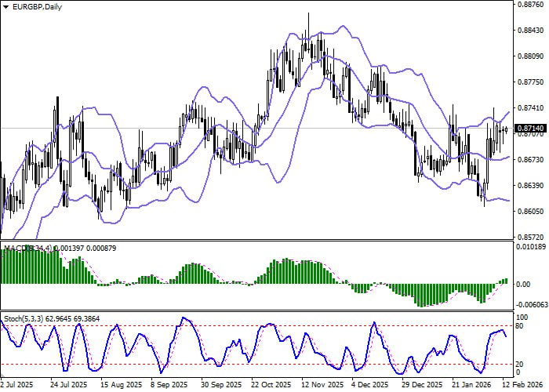Click the 2 Jul 2025 date label

point(16,386)
